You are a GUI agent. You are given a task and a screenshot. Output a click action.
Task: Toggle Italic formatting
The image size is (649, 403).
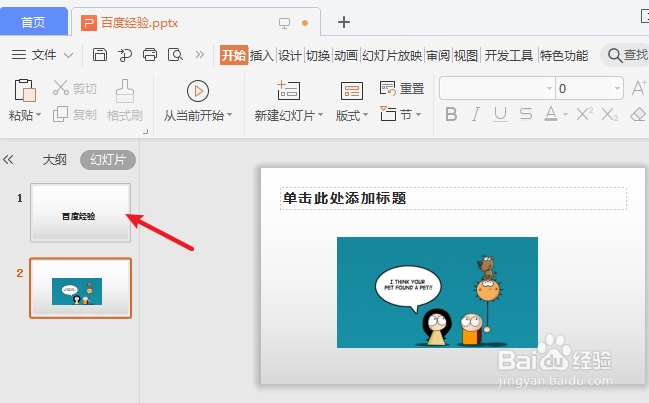(476, 114)
